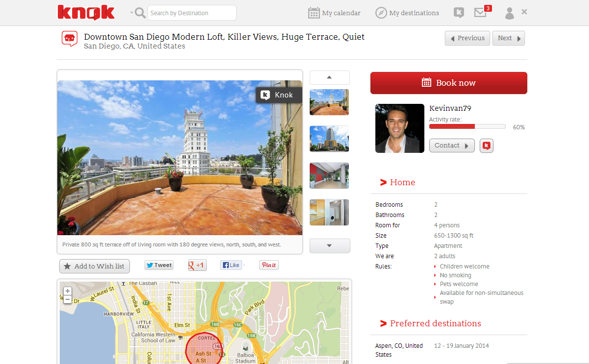The width and height of the screenshot is (589, 364).
Task: Click the red home listing icon
Action: (x=70, y=38)
